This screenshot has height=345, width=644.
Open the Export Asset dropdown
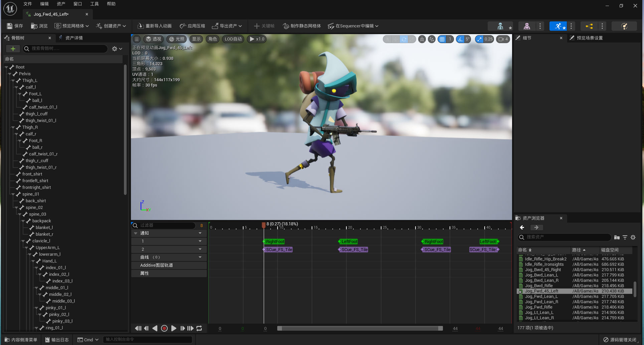click(x=227, y=26)
